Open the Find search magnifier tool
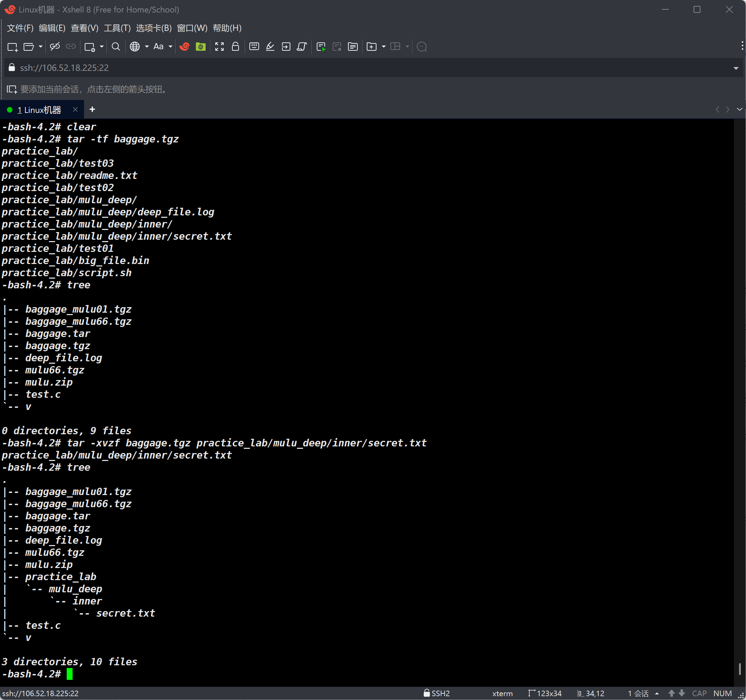The width and height of the screenshot is (746, 700). click(x=116, y=47)
